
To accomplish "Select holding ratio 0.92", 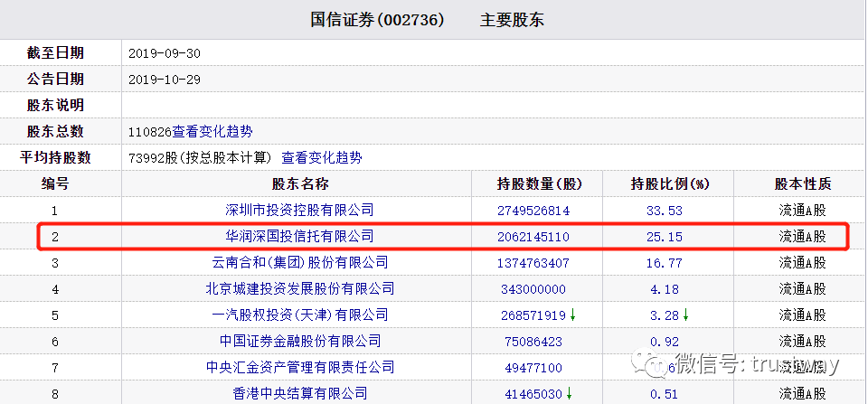I will [665, 342].
